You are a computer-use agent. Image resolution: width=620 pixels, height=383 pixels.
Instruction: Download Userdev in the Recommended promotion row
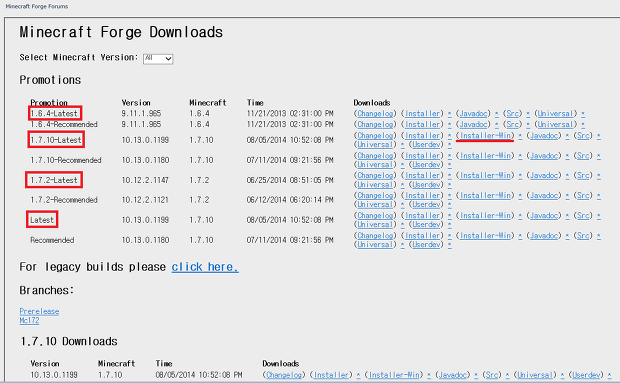point(426,245)
